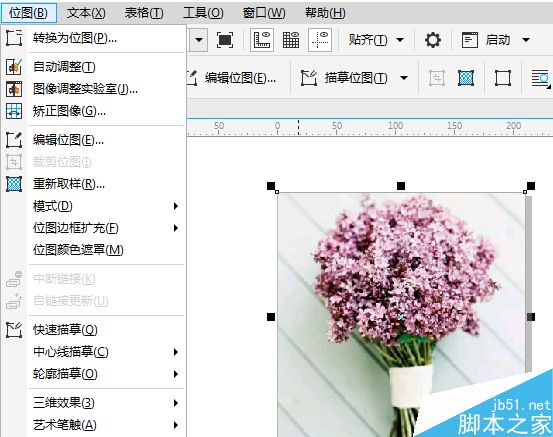Choose 重新取样(R) menu entry
This screenshot has height=437, width=553.
tap(69, 184)
